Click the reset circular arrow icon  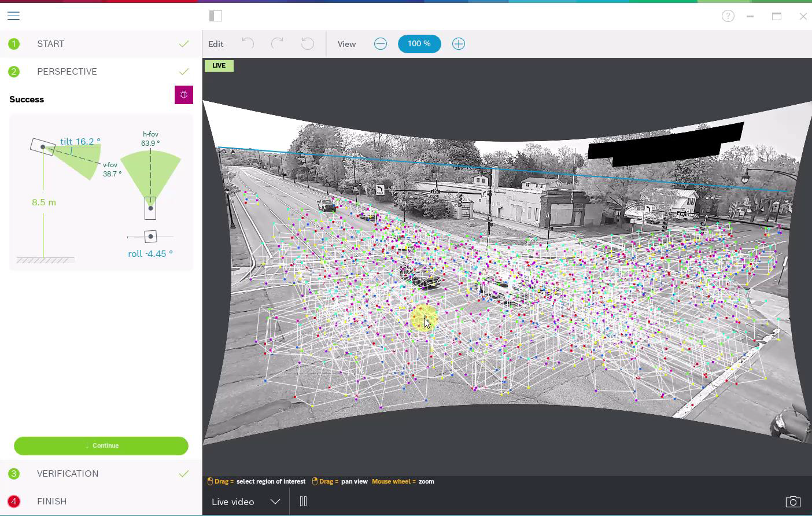coord(308,44)
